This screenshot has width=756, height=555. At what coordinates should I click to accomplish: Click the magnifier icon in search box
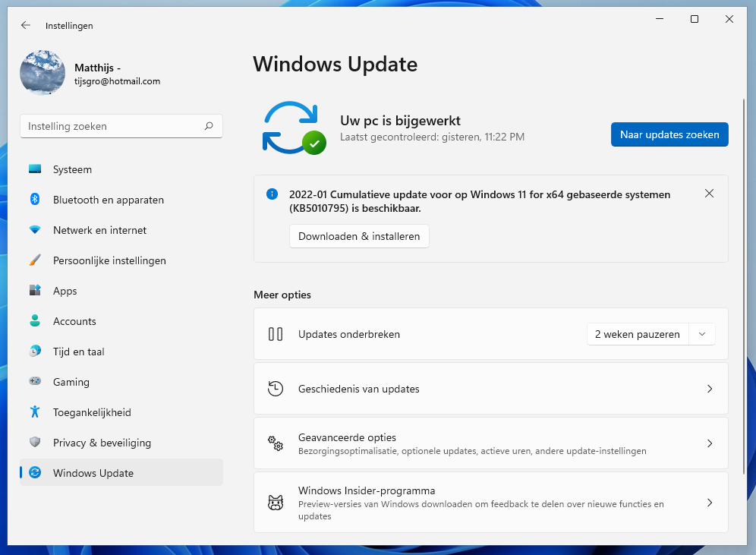coord(209,127)
